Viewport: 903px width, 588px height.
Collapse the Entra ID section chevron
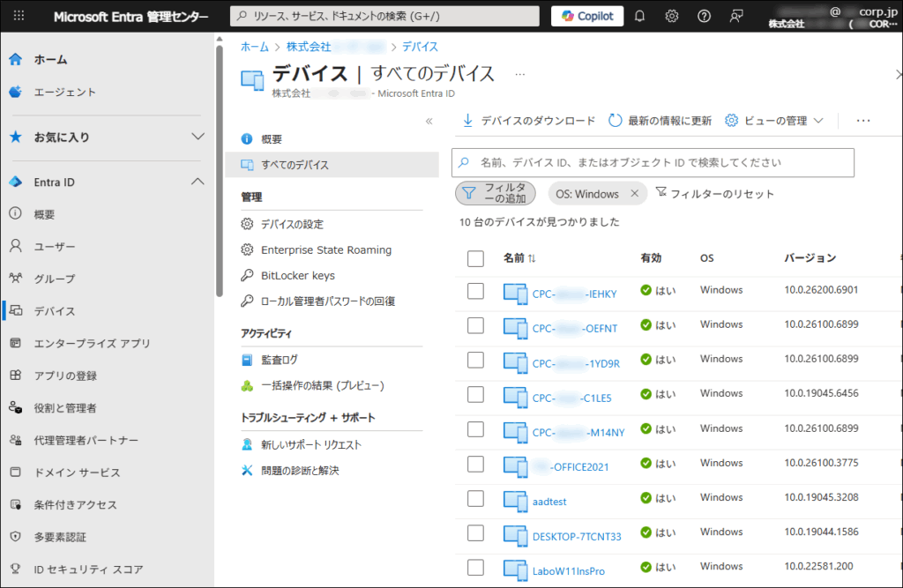198,182
